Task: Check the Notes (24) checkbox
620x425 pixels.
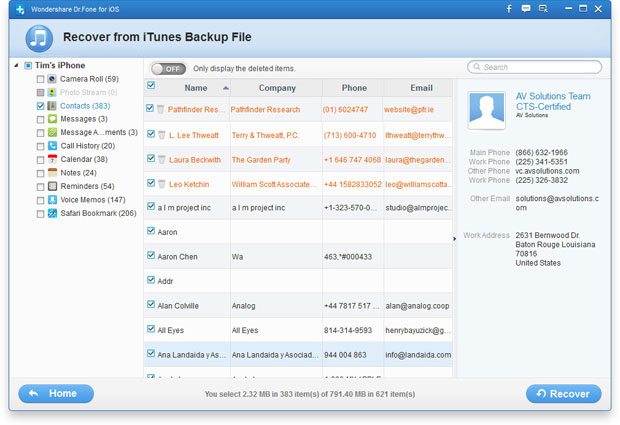Action: pos(40,173)
